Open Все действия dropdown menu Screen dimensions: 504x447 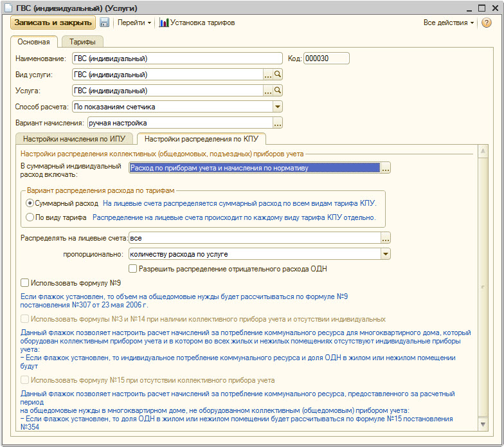tap(449, 23)
